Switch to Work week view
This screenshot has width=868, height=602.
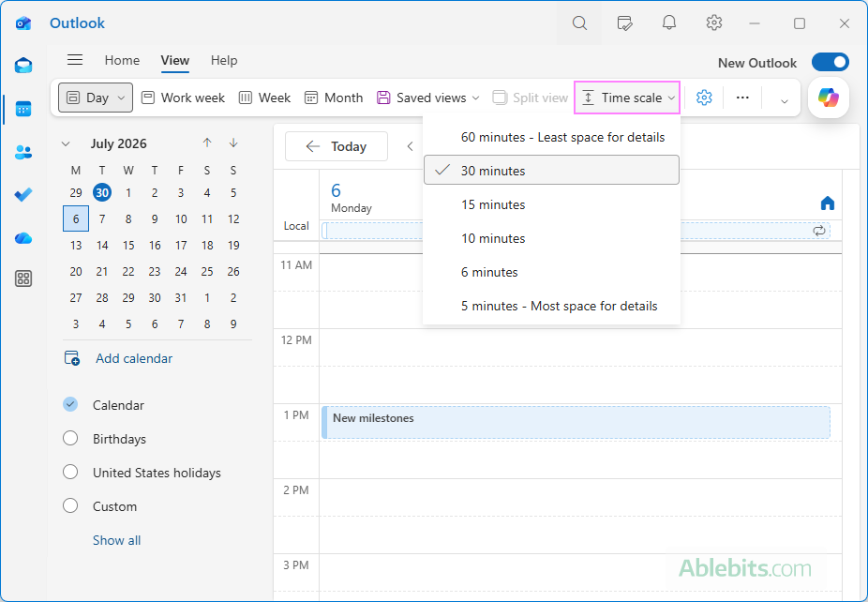[x=183, y=98]
